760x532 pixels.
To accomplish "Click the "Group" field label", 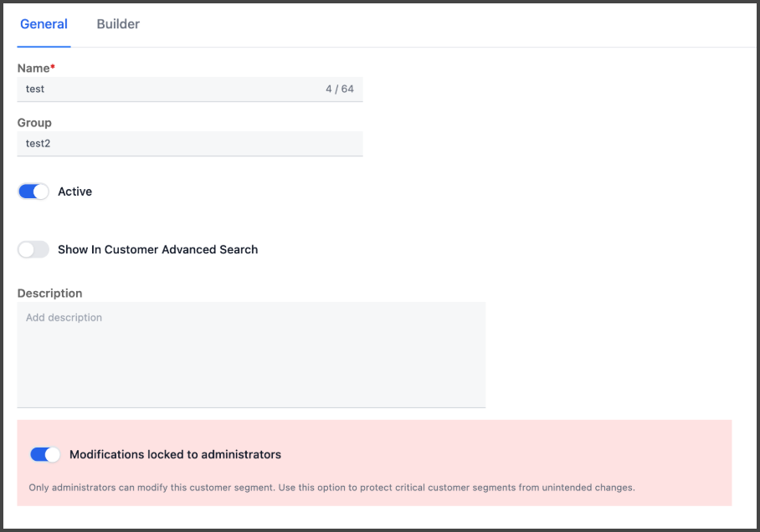I will pyautogui.click(x=34, y=123).
